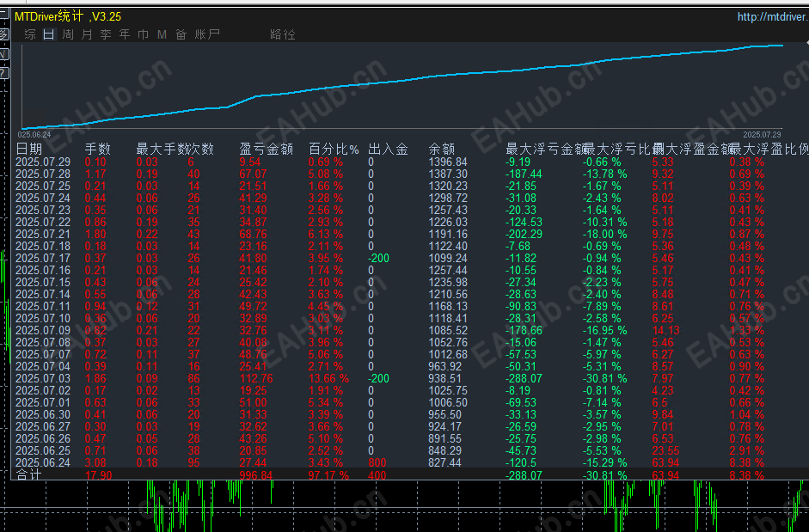Select the 2025.07.09 date row
Viewport: 809px width, 532px height.
(43, 331)
